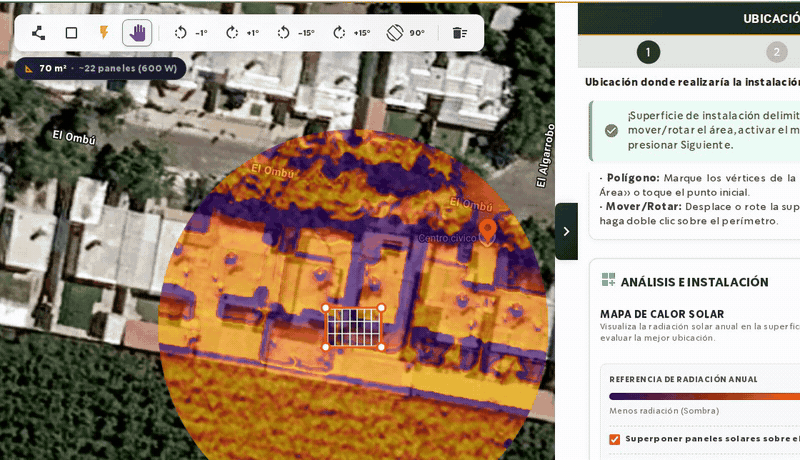Rotate area clockwise by 15 degrees

(x=352, y=33)
